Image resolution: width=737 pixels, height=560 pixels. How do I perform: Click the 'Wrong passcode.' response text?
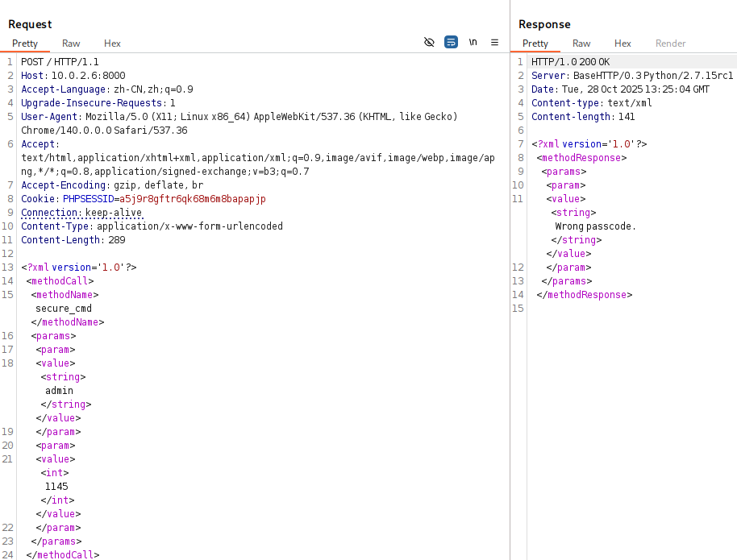click(595, 226)
